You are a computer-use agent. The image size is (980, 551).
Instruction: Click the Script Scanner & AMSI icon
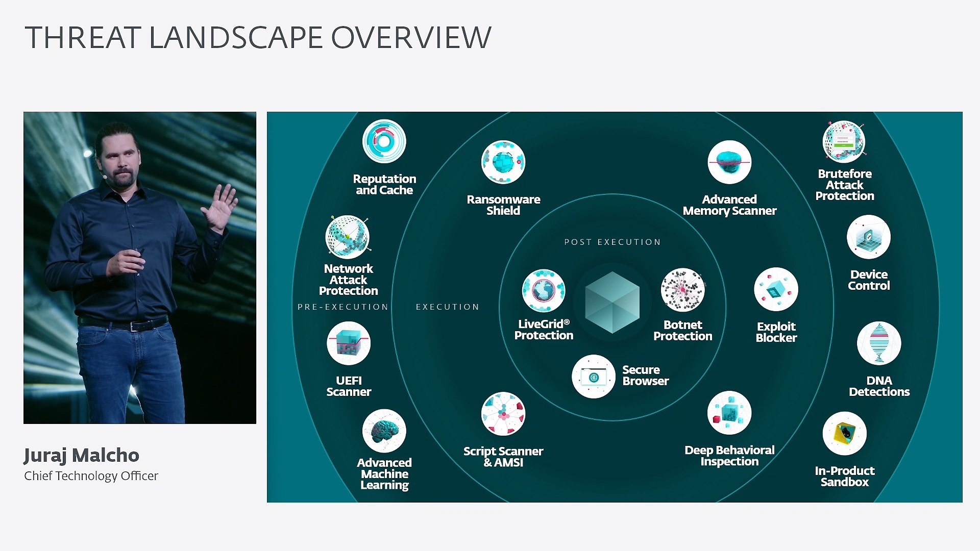pos(503,413)
